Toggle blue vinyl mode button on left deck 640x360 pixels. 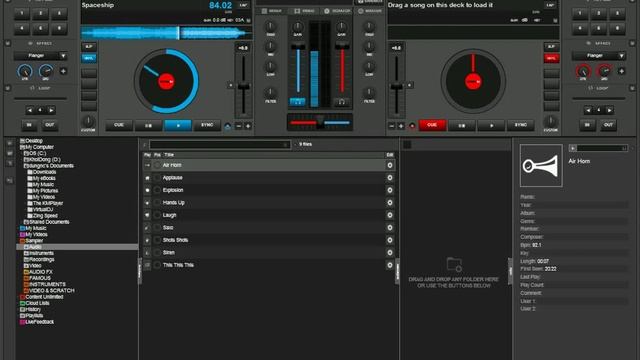pyautogui.click(x=89, y=58)
